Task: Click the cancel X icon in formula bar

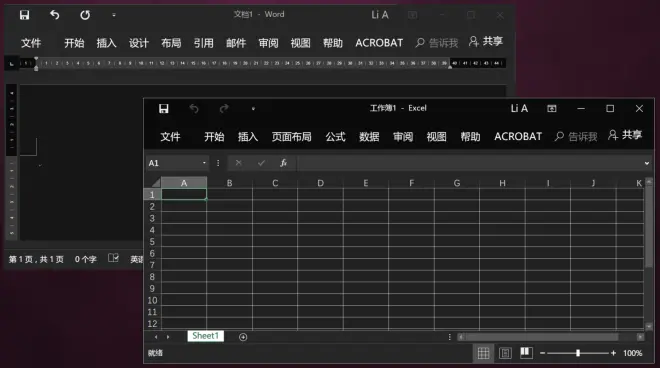Action: coord(239,163)
